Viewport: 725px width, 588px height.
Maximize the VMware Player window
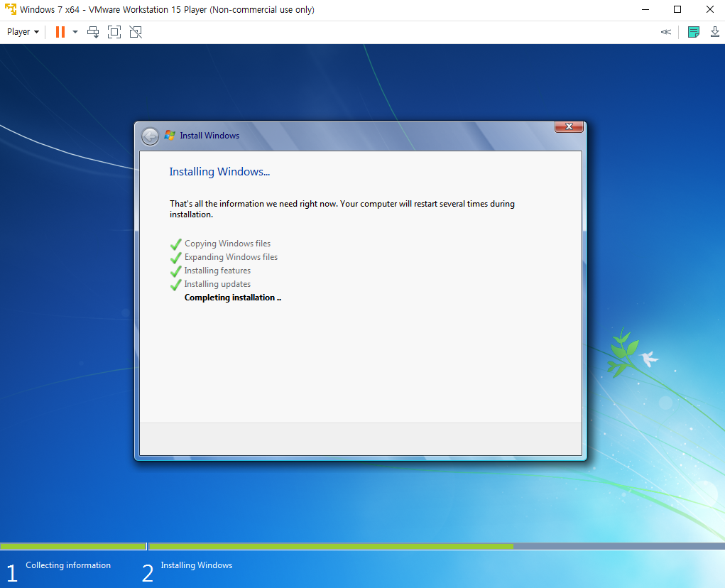point(677,9)
